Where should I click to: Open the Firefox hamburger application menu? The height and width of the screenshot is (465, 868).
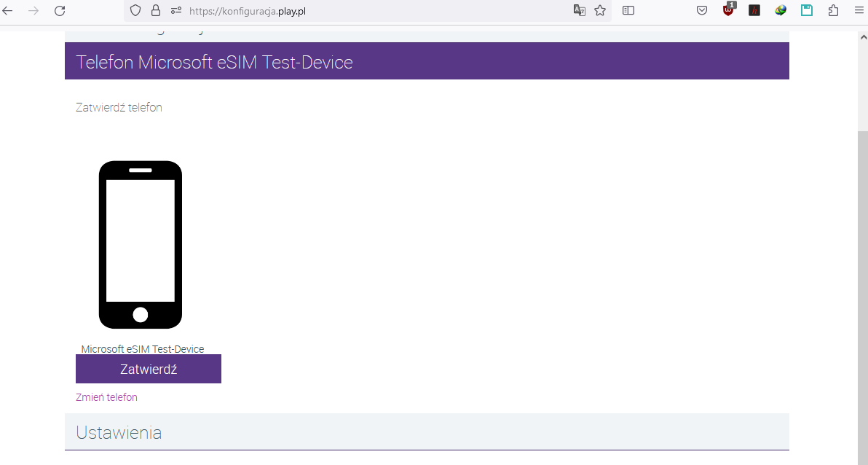[859, 10]
